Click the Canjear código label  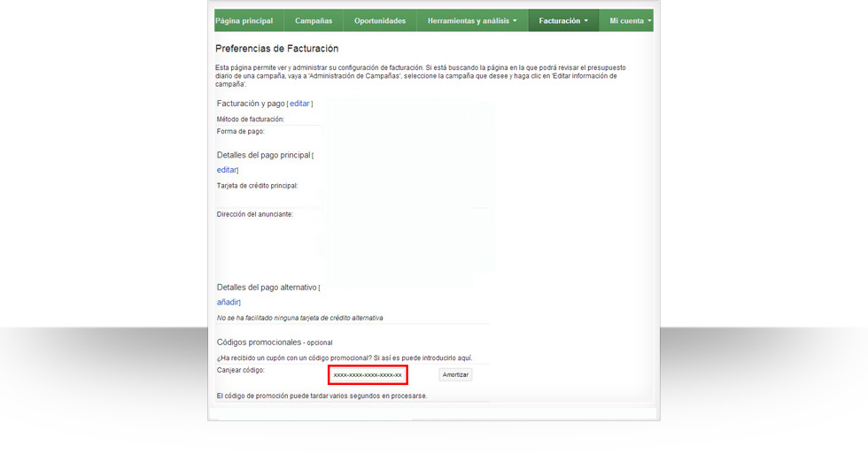pos(241,370)
